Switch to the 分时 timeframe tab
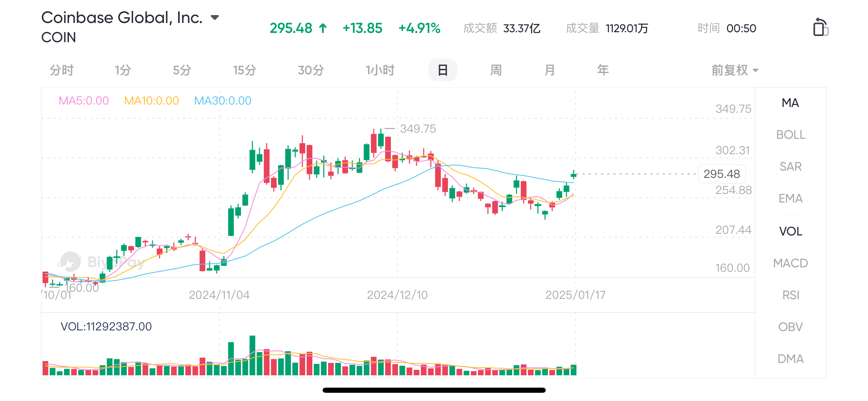 point(62,70)
